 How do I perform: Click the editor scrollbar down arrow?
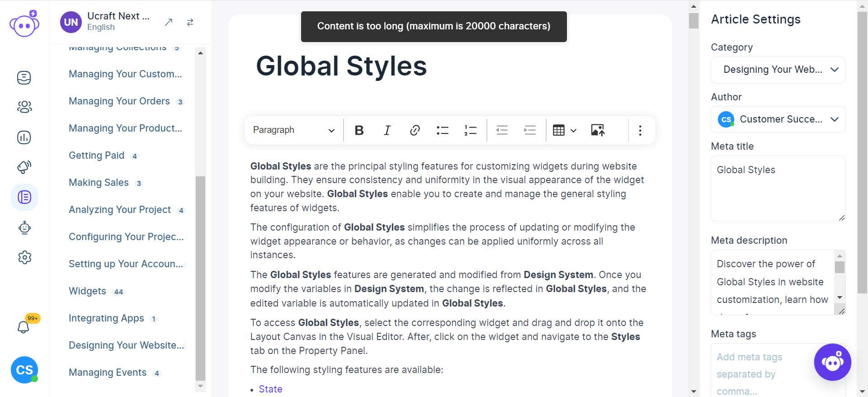click(693, 392)
